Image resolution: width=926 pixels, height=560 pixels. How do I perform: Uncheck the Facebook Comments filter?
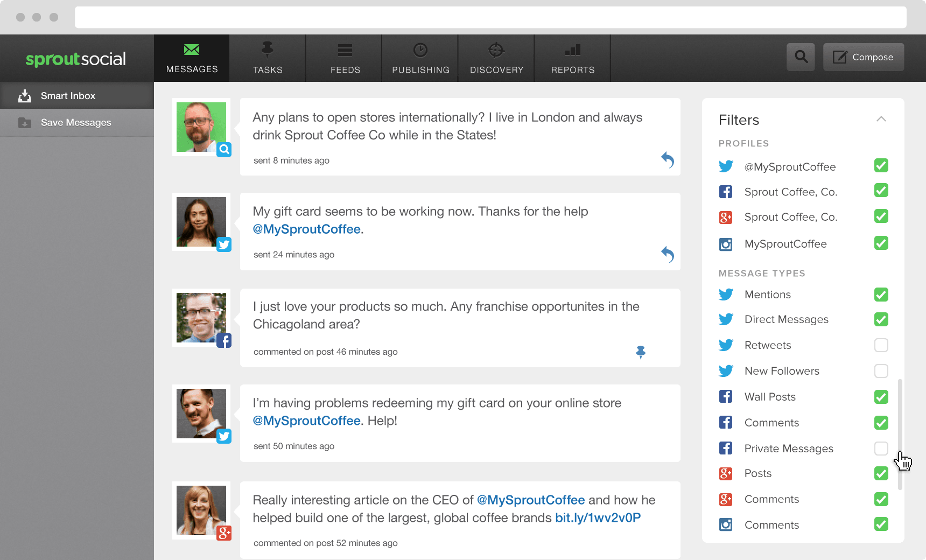click(881, 423)
